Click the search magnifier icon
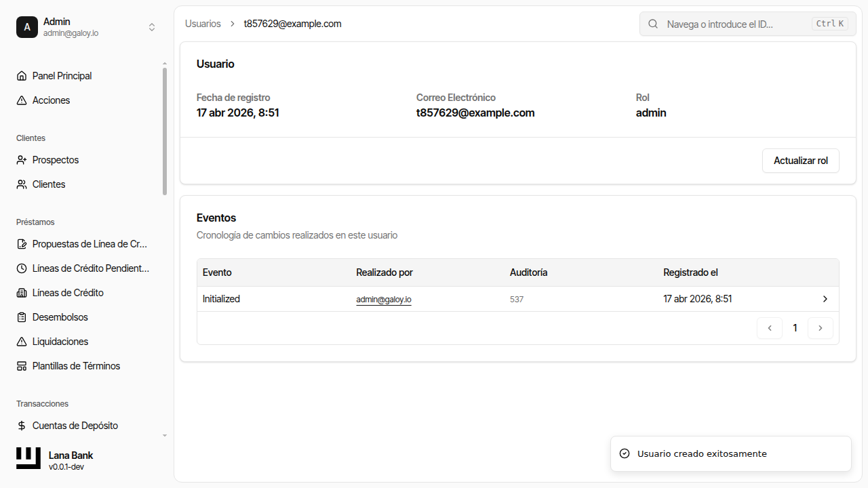Viewport: 868px width, 488px height. (x=653, y=24)
